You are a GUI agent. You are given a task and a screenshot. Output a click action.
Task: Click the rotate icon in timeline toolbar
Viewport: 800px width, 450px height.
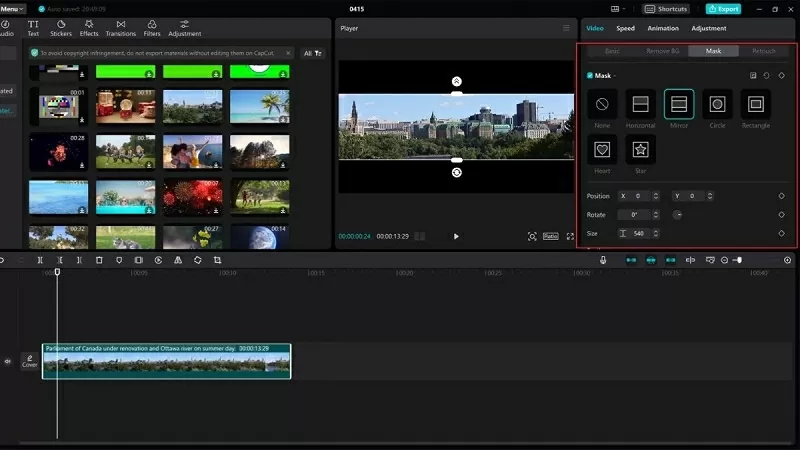coord(197,260)
